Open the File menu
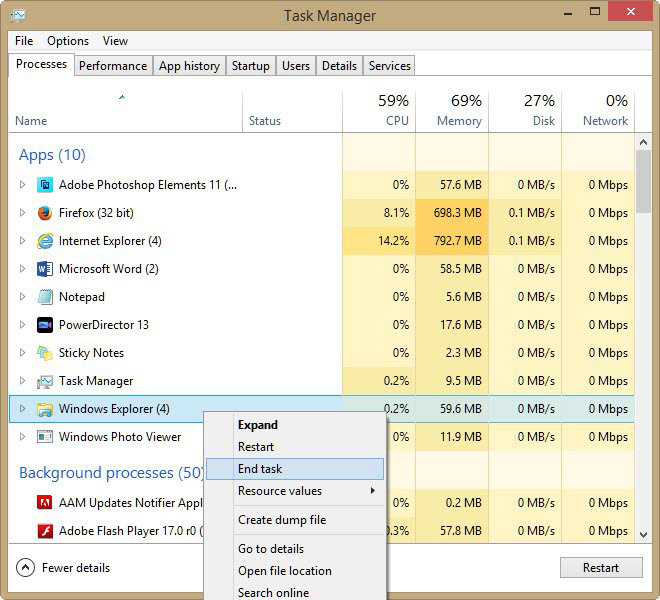The height and width of the screenshot is (600, 660). point(24,41)
